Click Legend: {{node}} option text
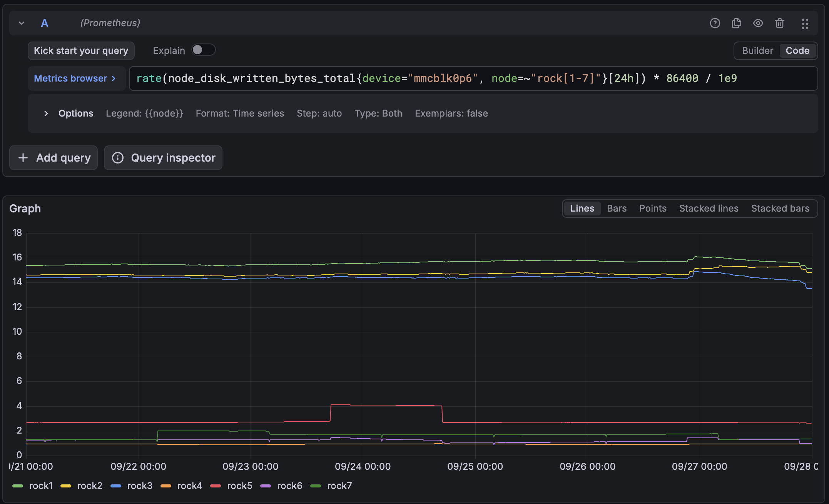The width and height of the screenshot is (829, 504). [x=144, y=113]
